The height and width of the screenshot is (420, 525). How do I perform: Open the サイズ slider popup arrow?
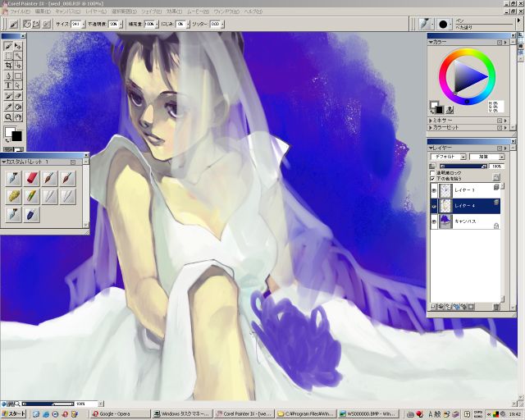click(x=83, y=24)
